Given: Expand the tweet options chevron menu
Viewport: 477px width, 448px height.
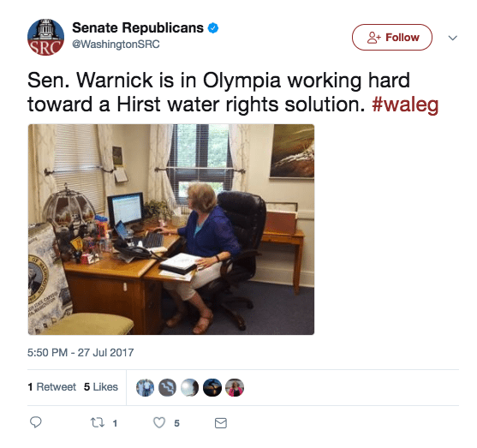Looking at the screenshot, I should pos(453,38).
